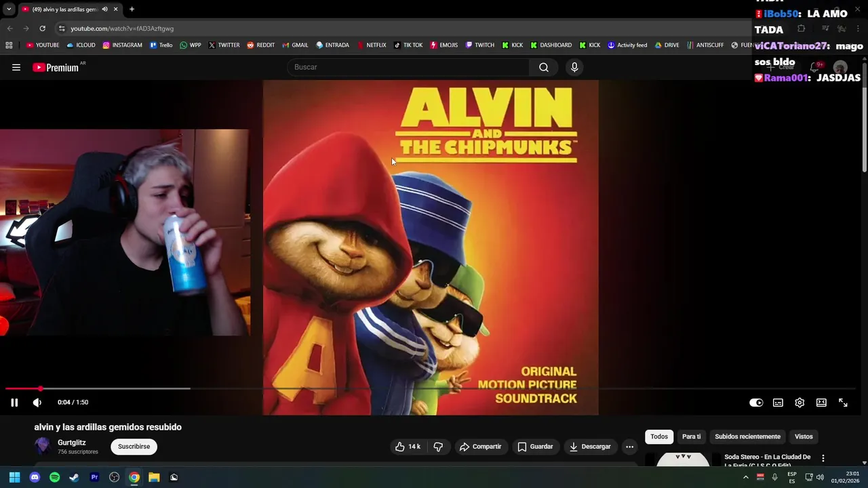868x488 pixels.
Task: Open the Soda Stereo suggested video title
Action: pyautogui.click(x=767, y=460)
